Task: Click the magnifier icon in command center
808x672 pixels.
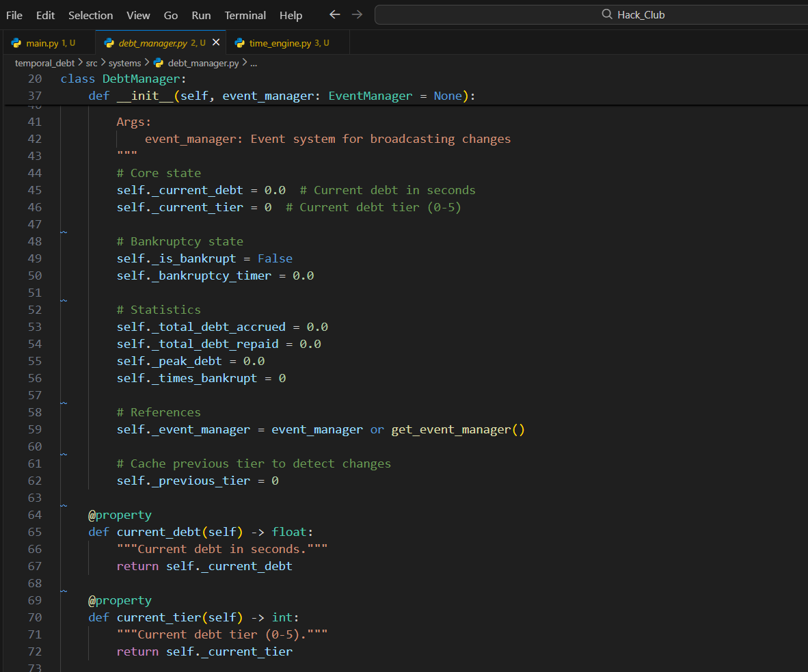Action: [606, 14]
